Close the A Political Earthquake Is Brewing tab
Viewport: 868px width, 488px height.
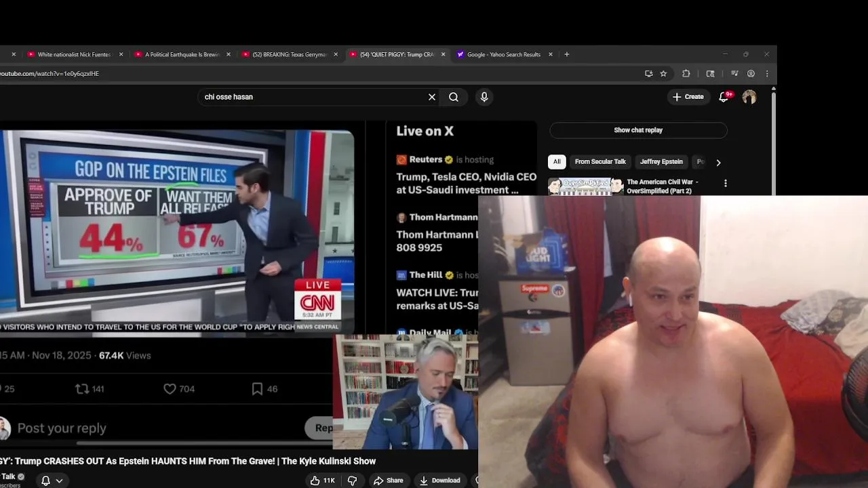point(229,54)
